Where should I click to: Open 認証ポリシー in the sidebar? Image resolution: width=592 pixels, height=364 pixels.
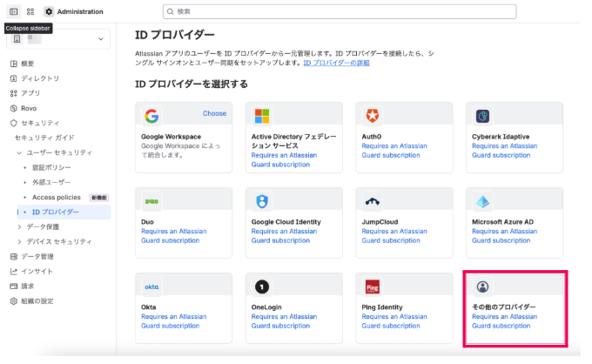[51, 168]
